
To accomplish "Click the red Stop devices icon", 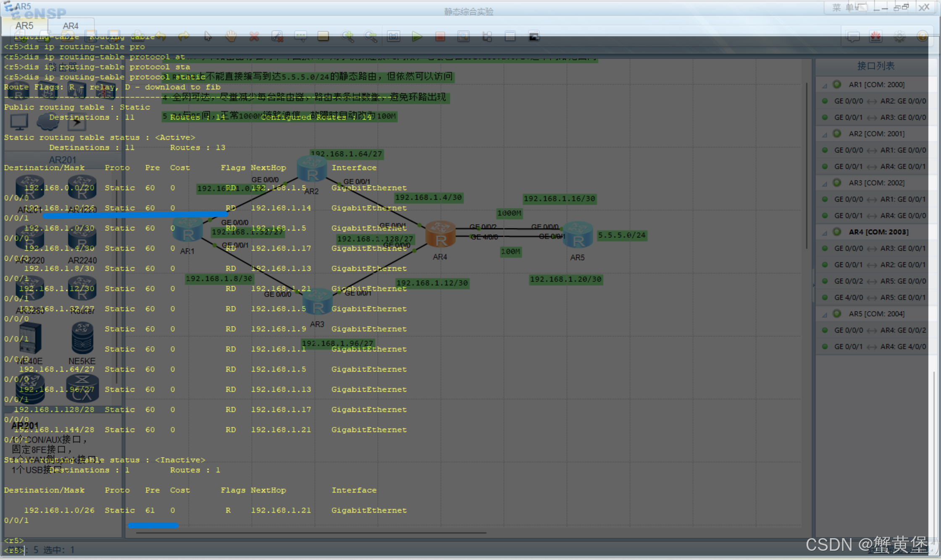I will click(x=440, y=37).
